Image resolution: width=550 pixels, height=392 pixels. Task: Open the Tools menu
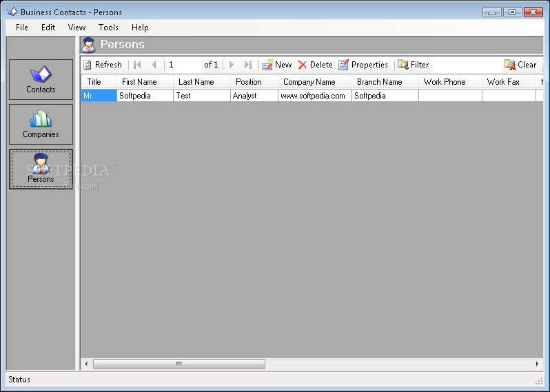(x=108, y=28)
